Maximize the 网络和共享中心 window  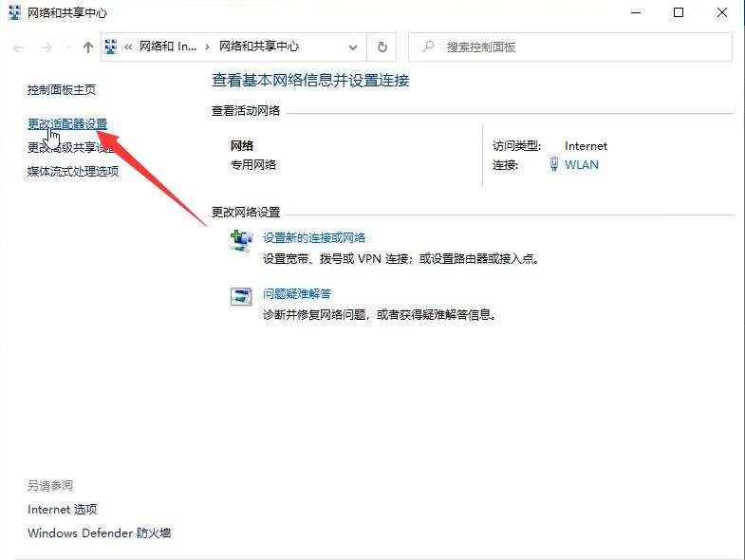click(679, 13)
